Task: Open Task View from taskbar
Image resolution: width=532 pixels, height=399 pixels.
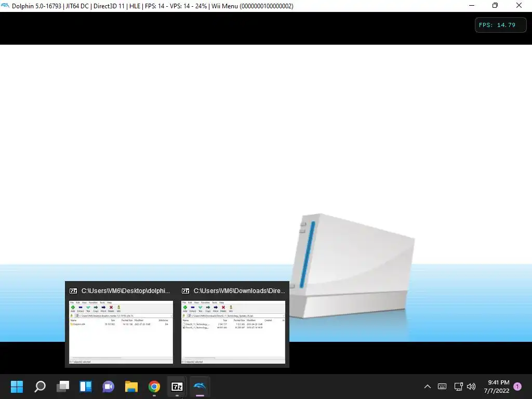Action: pos(63,386)
